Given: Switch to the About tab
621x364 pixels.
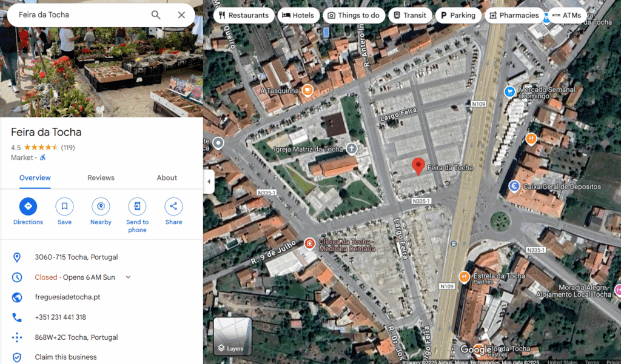Looking at the screenshot, I should [x=167, y=177].
